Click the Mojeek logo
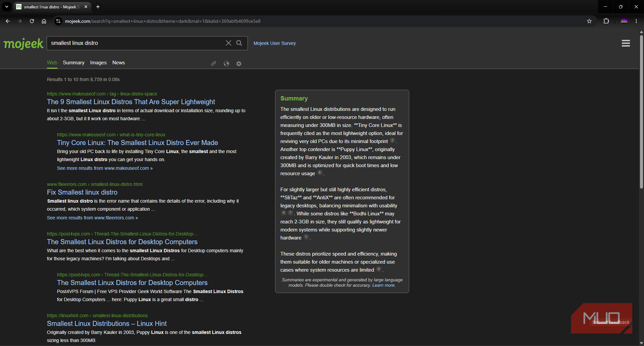The height and width of the screenshot is (346, 644). 23,43
